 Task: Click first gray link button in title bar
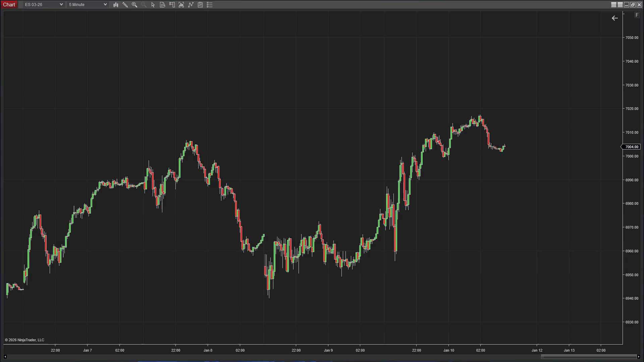pos(614,5)
